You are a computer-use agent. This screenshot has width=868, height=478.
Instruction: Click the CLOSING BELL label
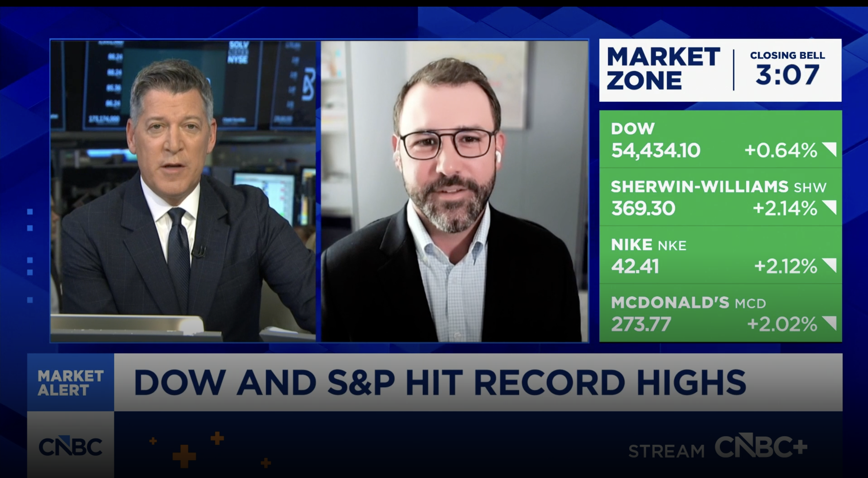pyautogui.click(x=787, y=56)
